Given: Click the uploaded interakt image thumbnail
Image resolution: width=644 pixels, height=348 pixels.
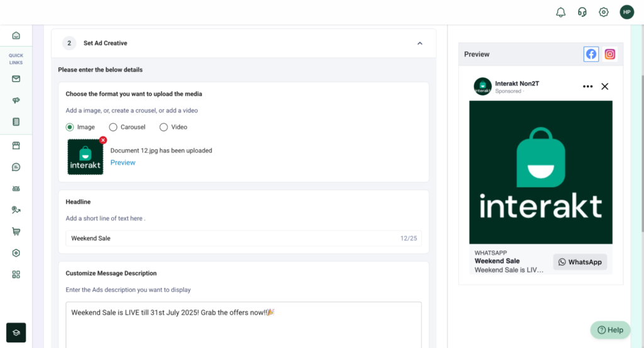Looking at the screenshot, I should click(86, 157).
